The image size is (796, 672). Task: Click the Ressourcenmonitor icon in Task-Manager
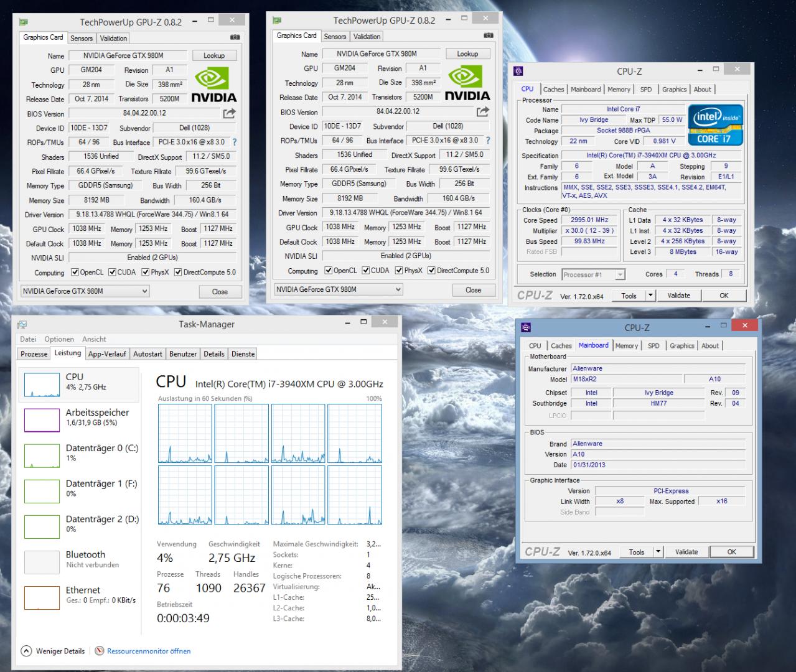click(100, 651)
